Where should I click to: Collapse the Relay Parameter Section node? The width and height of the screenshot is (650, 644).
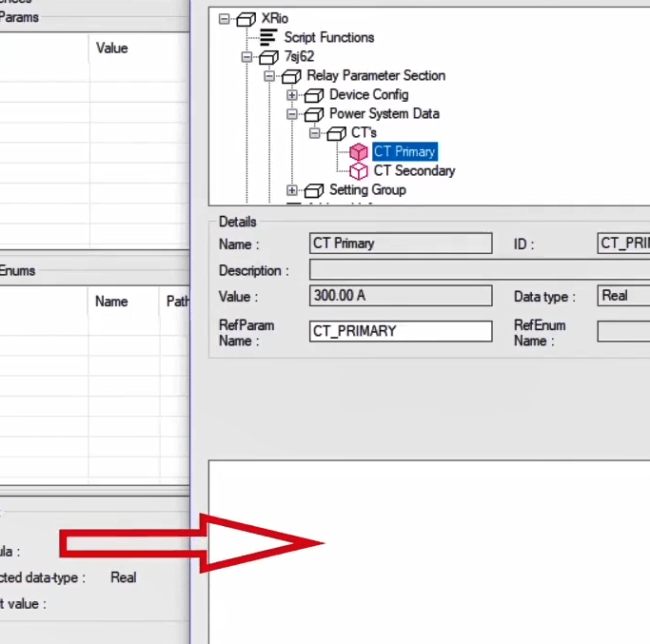[270, 76]
